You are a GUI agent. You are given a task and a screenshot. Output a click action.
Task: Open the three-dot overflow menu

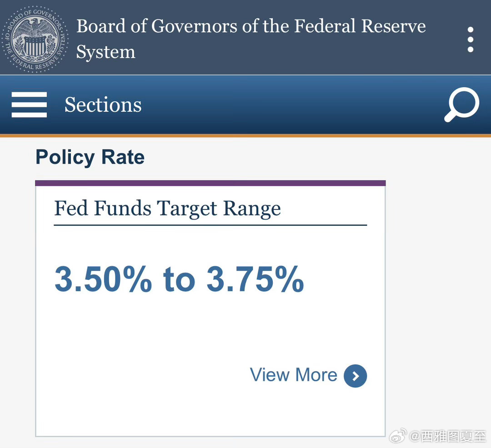[470, 40]
